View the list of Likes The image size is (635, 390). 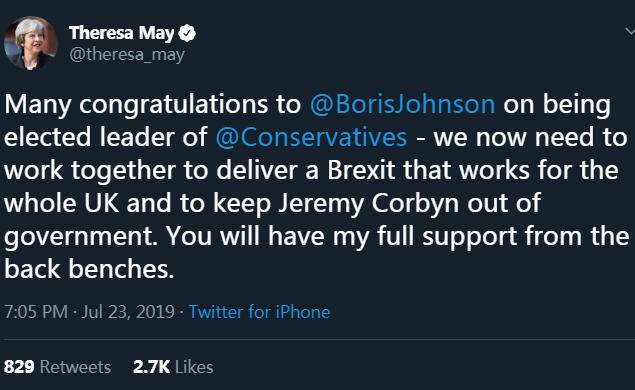[173, 367]
